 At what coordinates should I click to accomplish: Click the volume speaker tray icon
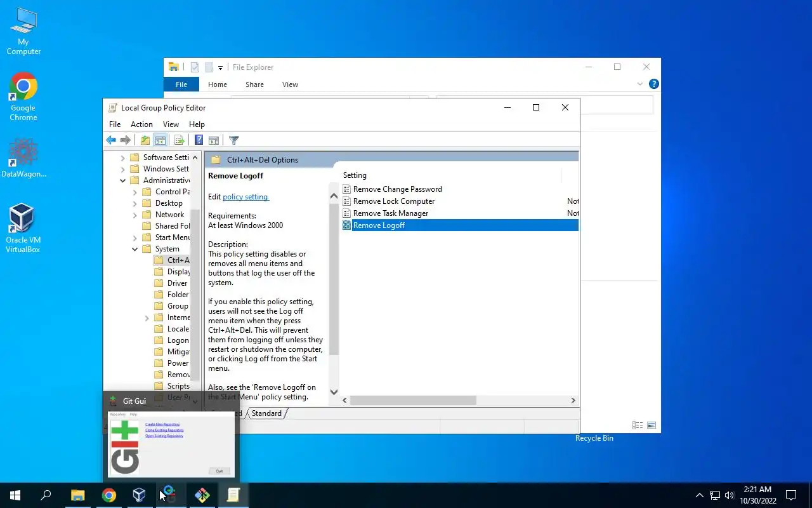coord(730,495)
